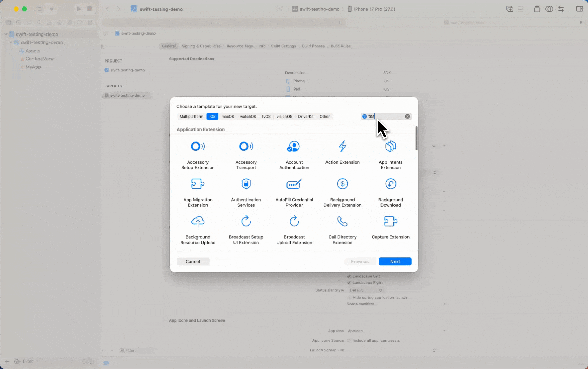Viewport: 588px width, 369px height.
Task: Click the Previous button in template dialog
Action: click(x=360, y=261)
